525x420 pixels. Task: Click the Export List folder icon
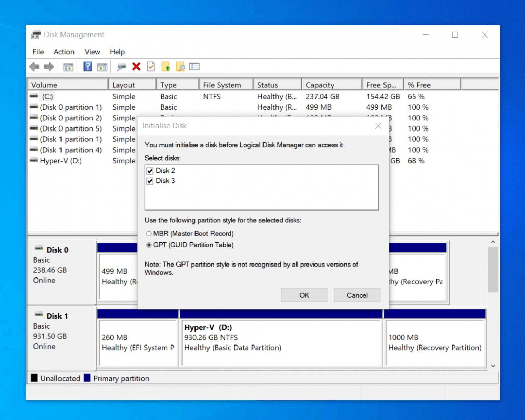click(166, 66)
